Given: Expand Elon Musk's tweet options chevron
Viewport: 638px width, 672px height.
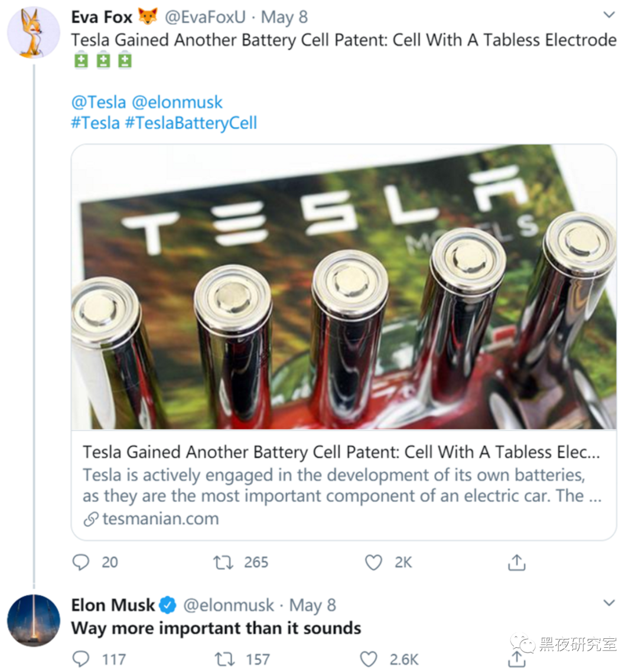Looking at the screenshot, I should click(x=609, y=603).
